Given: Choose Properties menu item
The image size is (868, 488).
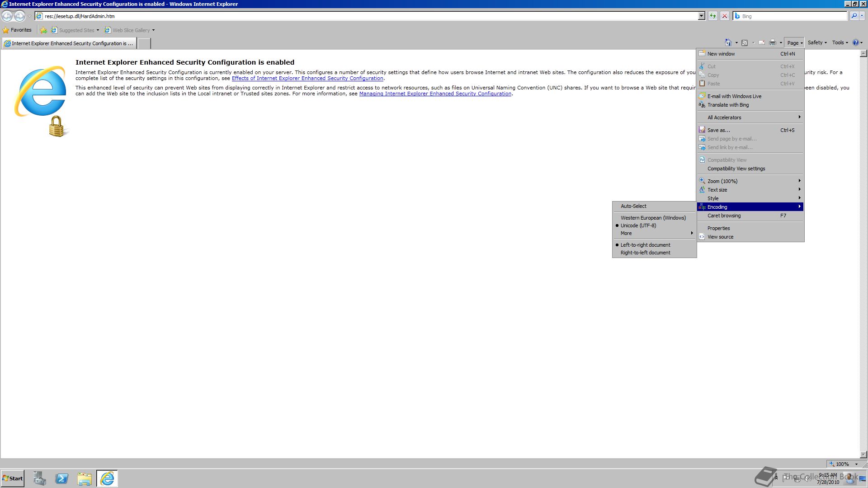Looking at the screenshot, I should [750, 228].
